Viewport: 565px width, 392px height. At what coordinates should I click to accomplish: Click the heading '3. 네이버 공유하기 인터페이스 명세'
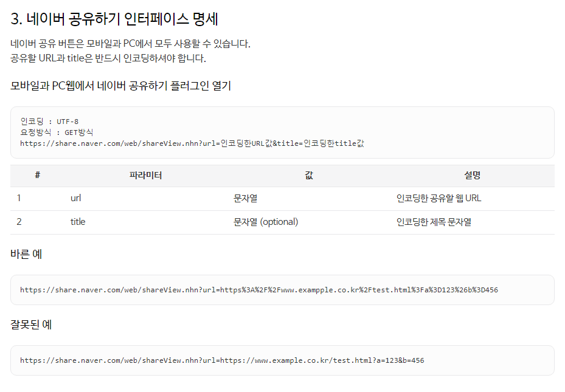coord(114,19)
